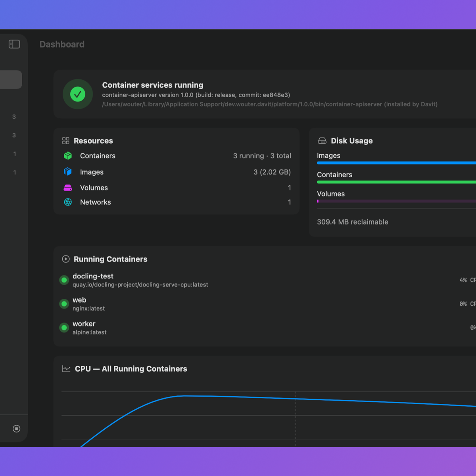Click the worker container status indicator

coord(64,328)
